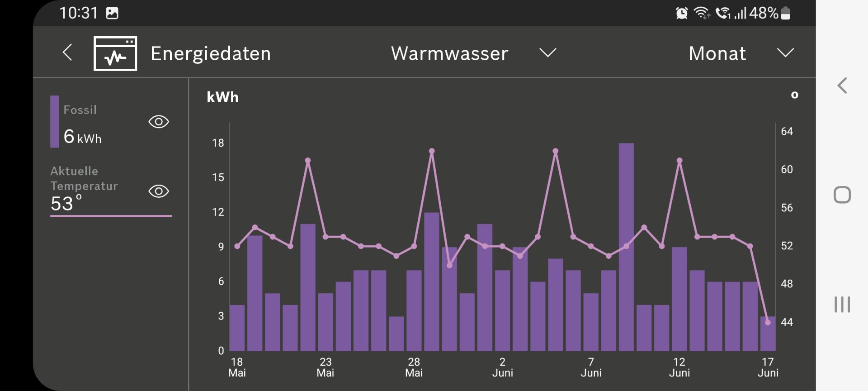868x391 pixels.
Task: Open recent apps with three-bar button
Action: click(x=842, y=304)
